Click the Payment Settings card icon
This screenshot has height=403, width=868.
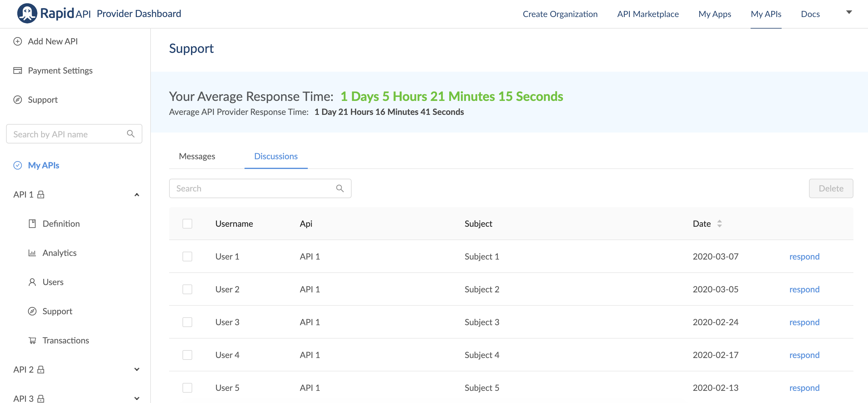click(x=18, y=71)
